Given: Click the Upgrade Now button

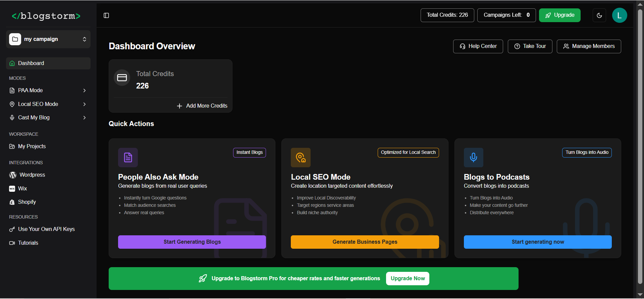Looking at the screenshot, I should [x=408, y=279].
